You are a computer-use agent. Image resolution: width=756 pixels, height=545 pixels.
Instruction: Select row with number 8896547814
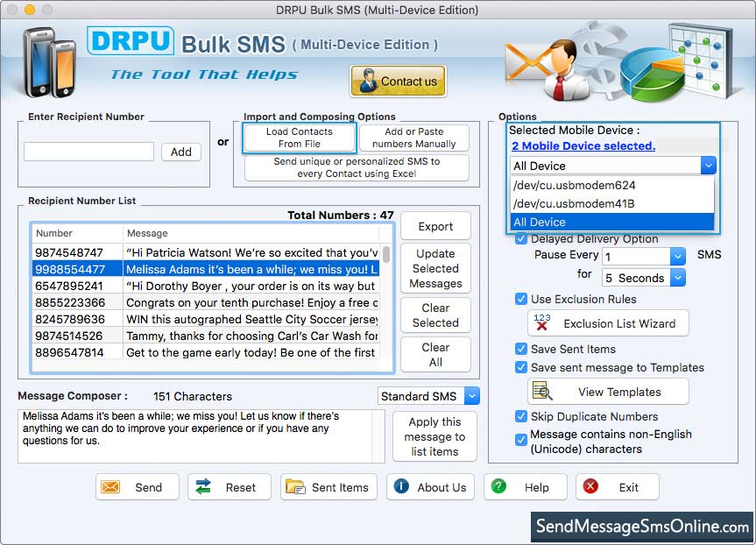click(206, 352)
